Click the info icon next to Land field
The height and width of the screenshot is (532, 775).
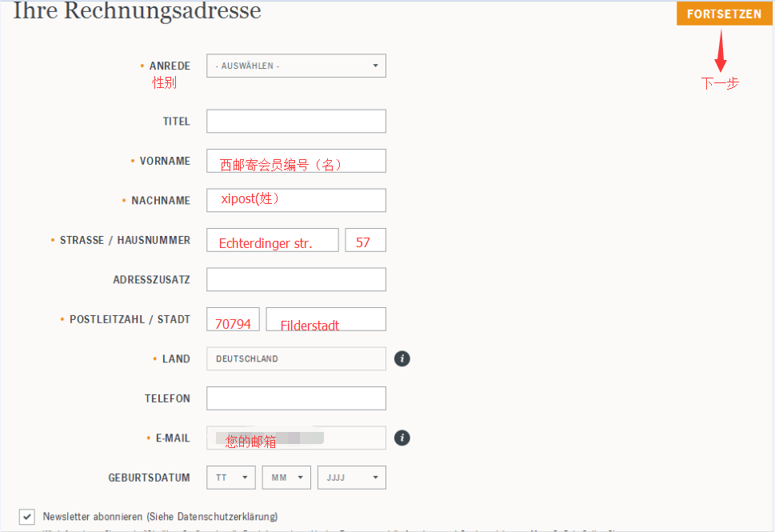402,358
